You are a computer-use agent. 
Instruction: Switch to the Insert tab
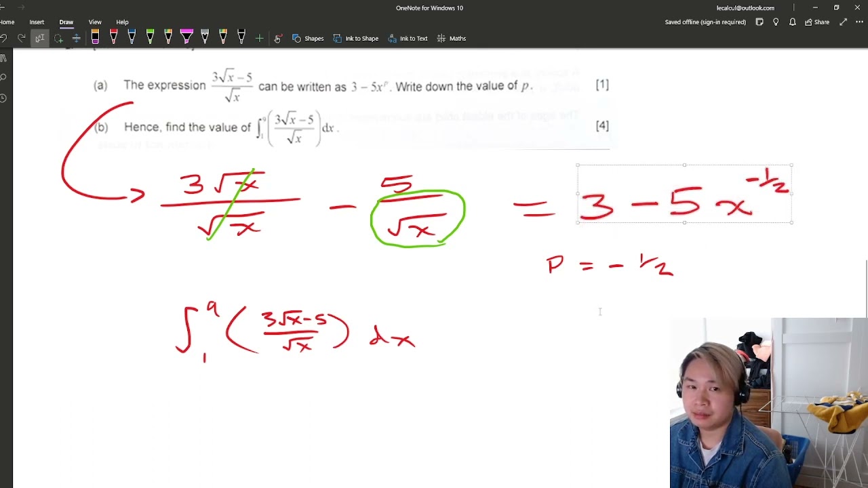click(37, 22)
